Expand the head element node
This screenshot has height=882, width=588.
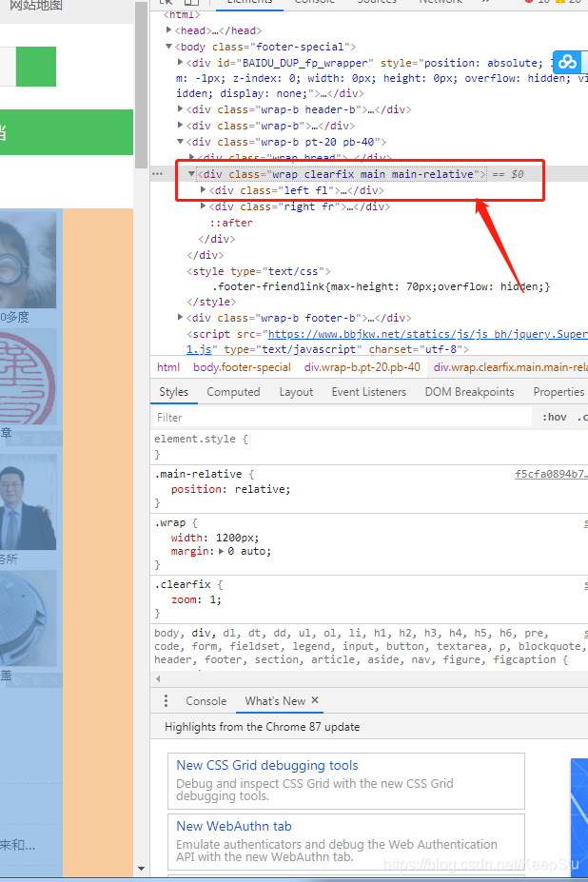coord(168,30)
